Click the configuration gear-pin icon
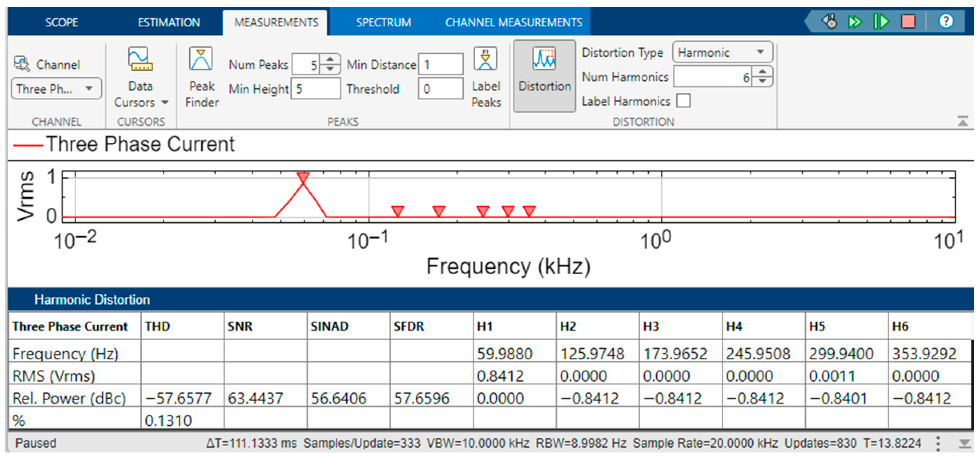The width and height of the screenshot is (980, 460). coord(829,21)
